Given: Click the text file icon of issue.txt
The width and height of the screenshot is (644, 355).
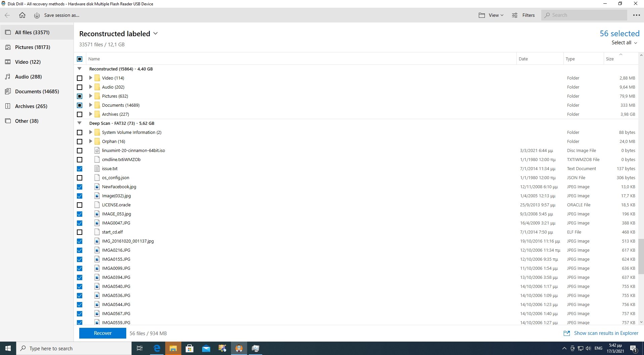Looking at the screenshot, I should tap(97, 169).
